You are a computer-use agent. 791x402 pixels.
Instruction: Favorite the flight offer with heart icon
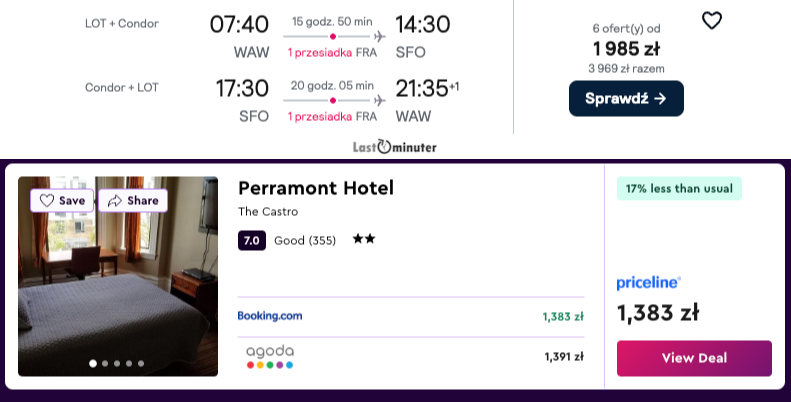point(711,20)
